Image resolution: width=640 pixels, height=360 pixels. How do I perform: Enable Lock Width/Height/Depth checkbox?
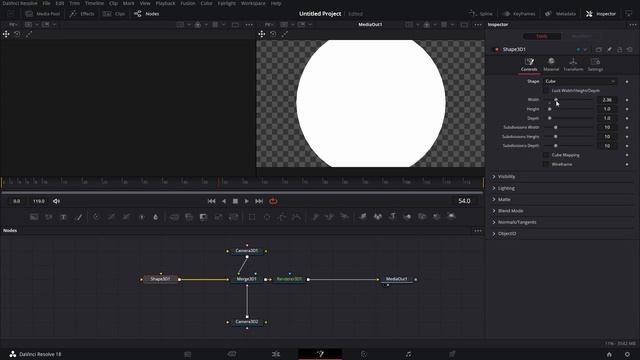click(x=546, y=91)
